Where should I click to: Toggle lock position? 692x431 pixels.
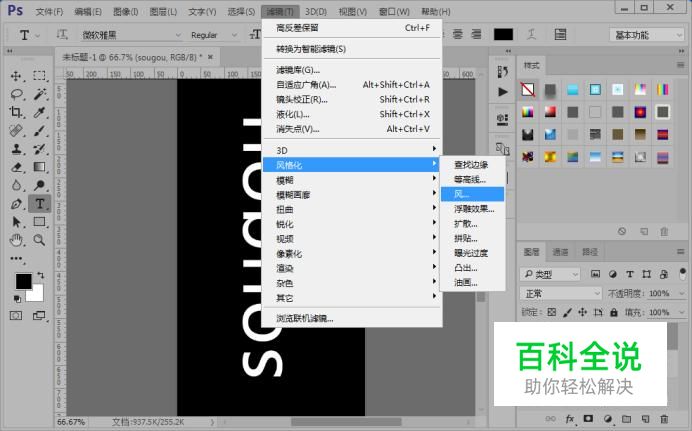pos(583,312)
